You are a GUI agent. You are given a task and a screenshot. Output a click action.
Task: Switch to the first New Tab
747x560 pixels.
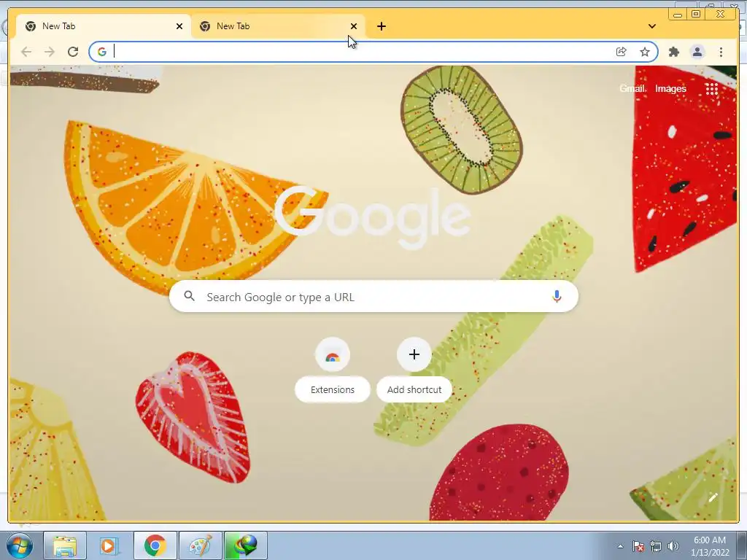point(104,26)
